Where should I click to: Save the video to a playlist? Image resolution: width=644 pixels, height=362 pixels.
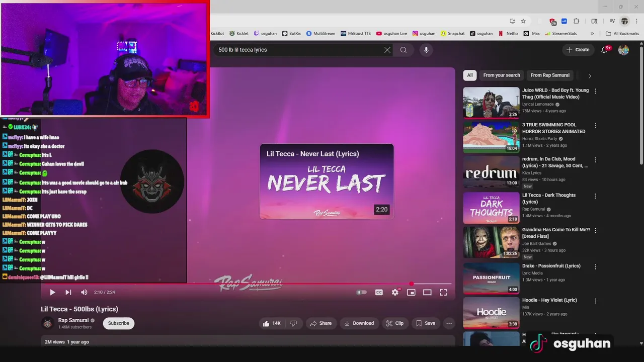click(x=425, y=323)
